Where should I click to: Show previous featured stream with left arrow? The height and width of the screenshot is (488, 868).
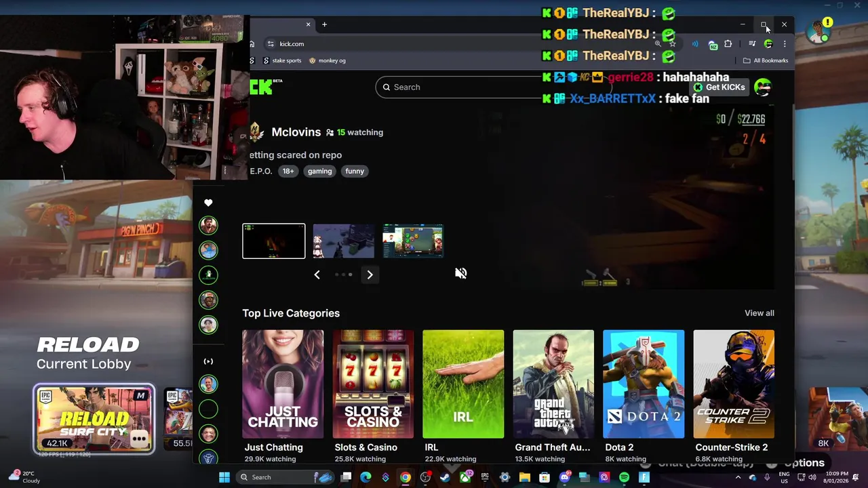(317, 274)
